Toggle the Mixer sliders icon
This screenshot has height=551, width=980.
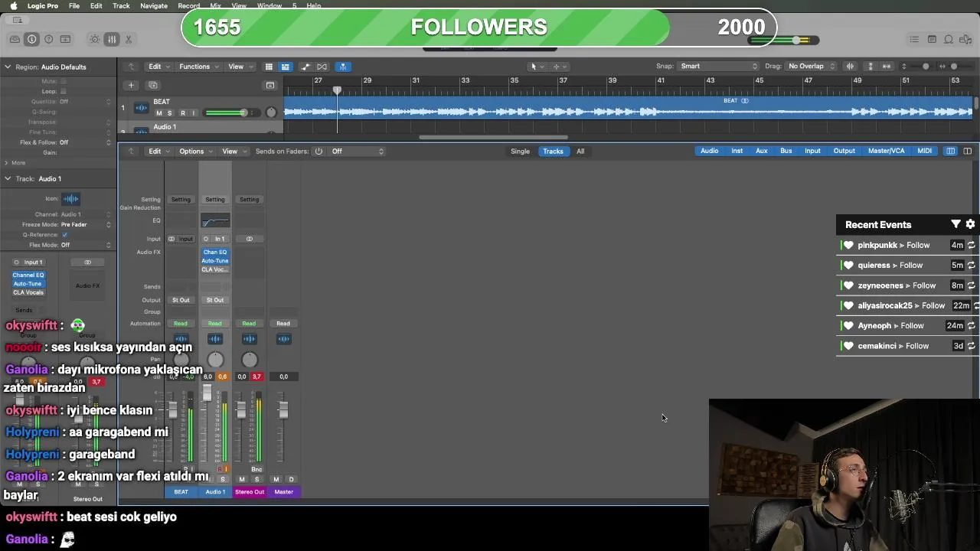(112, 39)
